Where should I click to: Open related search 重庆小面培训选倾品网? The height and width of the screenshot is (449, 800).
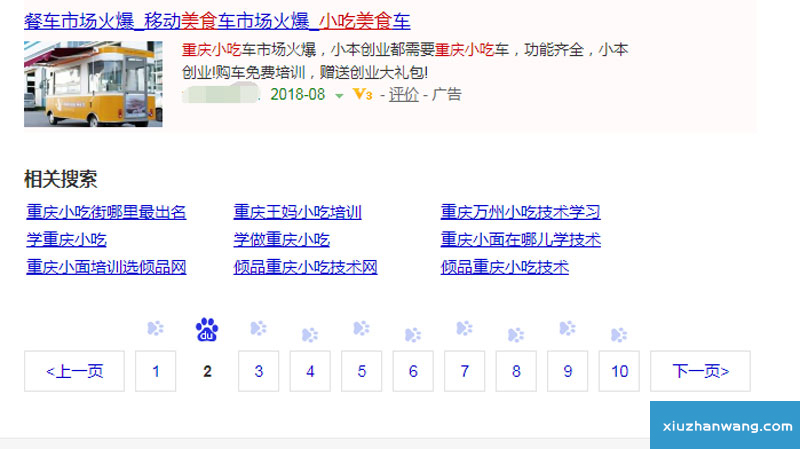click(106, 267)
